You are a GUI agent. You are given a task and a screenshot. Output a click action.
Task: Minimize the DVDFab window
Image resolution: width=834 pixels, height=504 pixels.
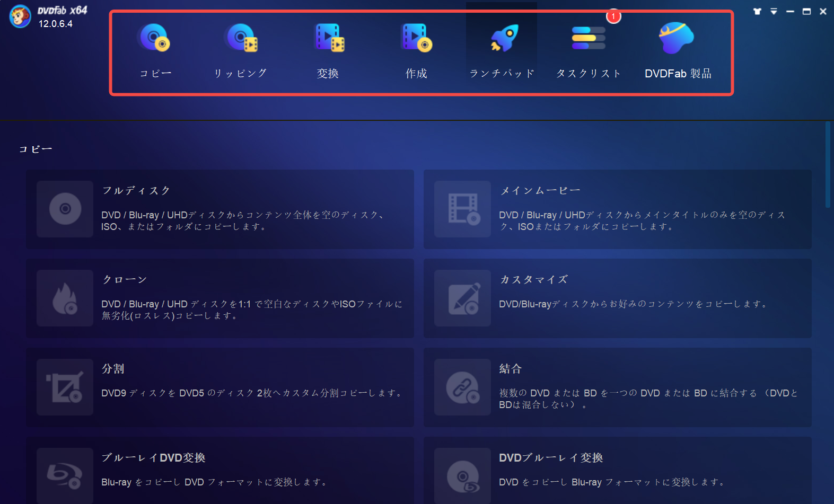coord(790,11)
